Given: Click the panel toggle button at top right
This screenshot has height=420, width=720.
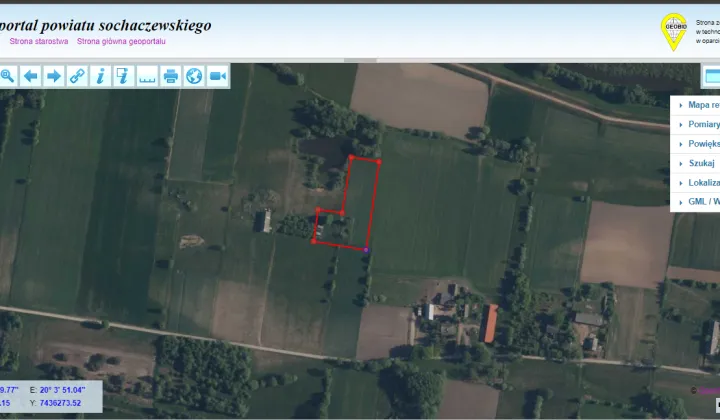Looking at the screenshot, I should [x=711, y=76].
